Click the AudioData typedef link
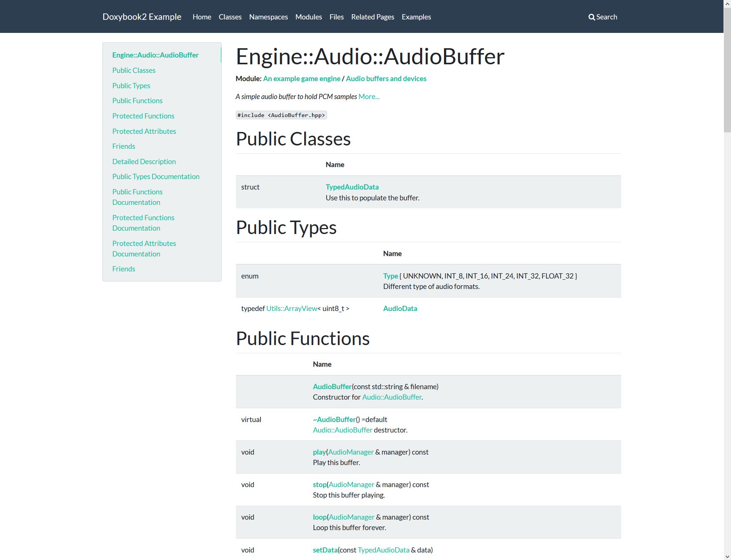Image resolution: width=731 pixels, height=560 pixels. [x=400, y=308]
